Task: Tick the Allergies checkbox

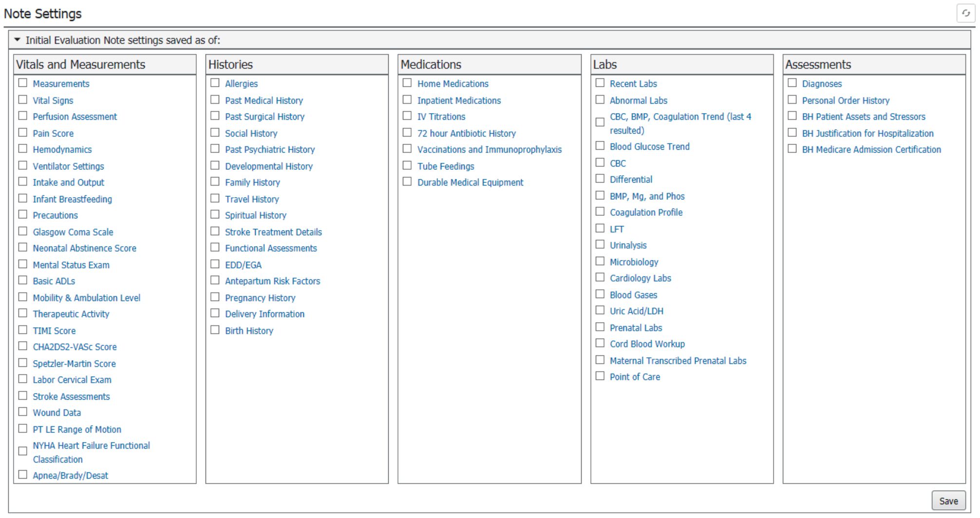Action: click(215, 83)
